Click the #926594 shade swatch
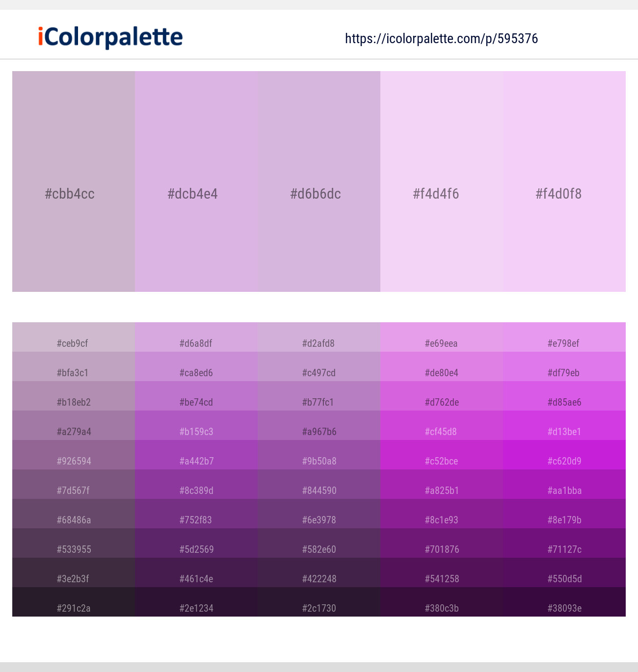This screenshot has width=638, height=672. (73, 461)
